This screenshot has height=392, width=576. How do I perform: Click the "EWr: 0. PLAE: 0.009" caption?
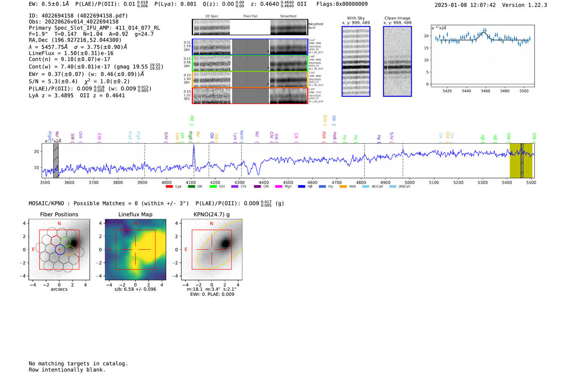[x=212, y=295]
